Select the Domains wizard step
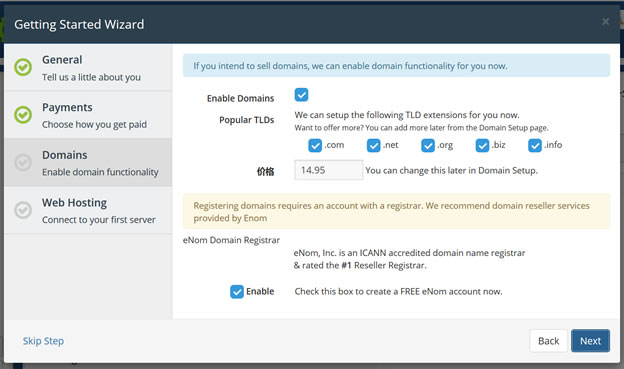The height and width of the screenshot is (369, 624). [x=88, y=162]
